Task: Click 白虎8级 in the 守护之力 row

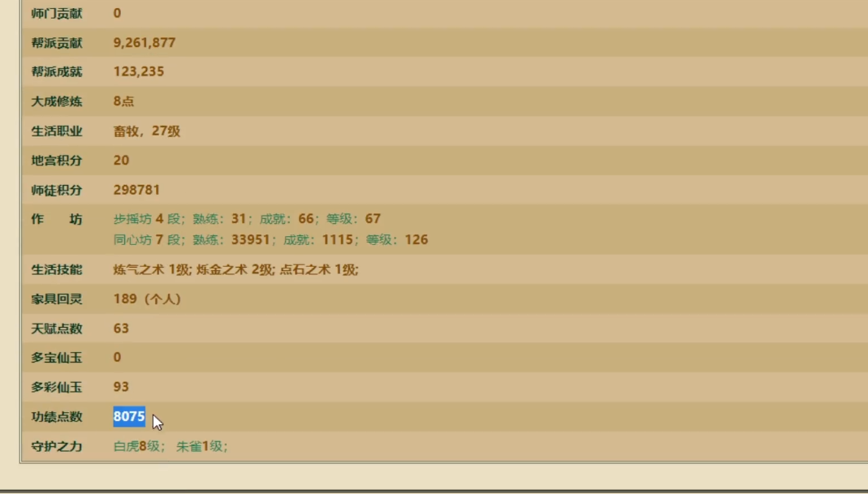Action: click(136, 446)
